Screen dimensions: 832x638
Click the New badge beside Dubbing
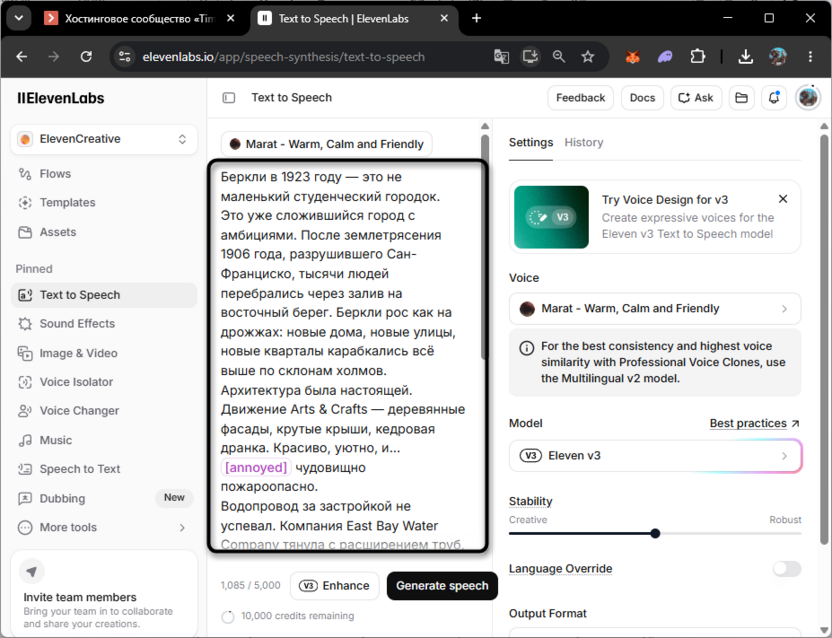(x=174, y=497)
